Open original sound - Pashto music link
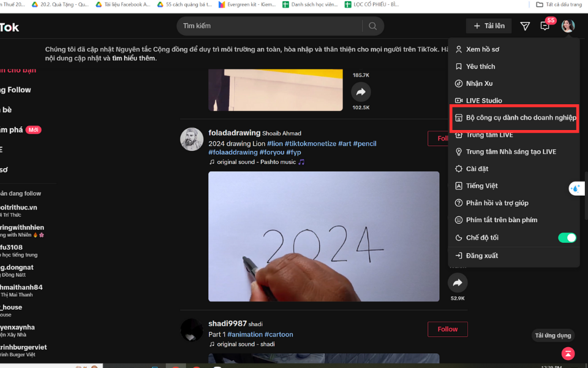The height and width of the screenshot is (368, 588). click(x=261, y=162)
